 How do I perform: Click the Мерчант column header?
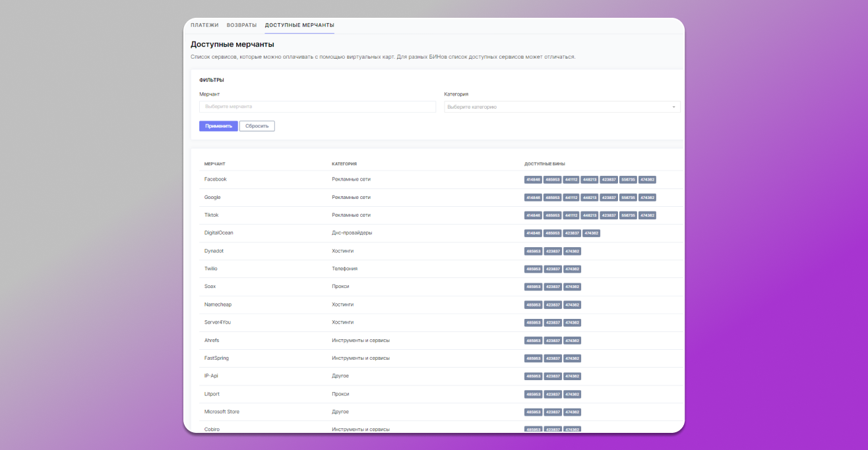pyautogui.click(x=215, y=164)
